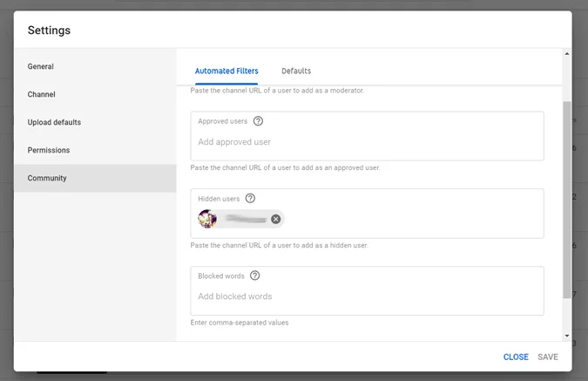Focus the Add blocked words field

click(x=366, y=296)
